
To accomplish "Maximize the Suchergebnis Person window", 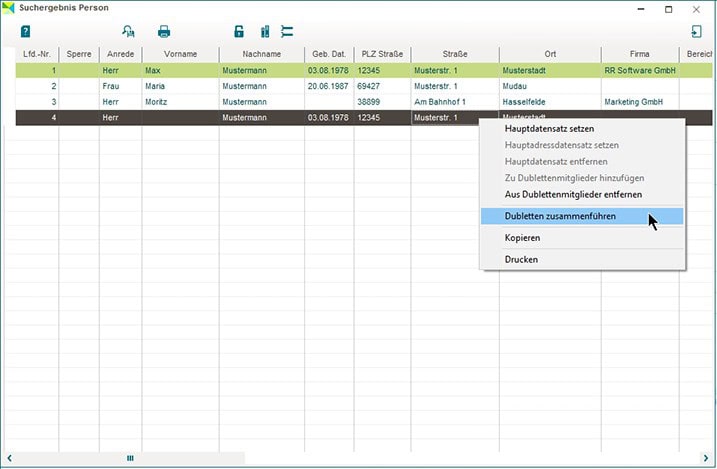I will (x=668, y=9).
